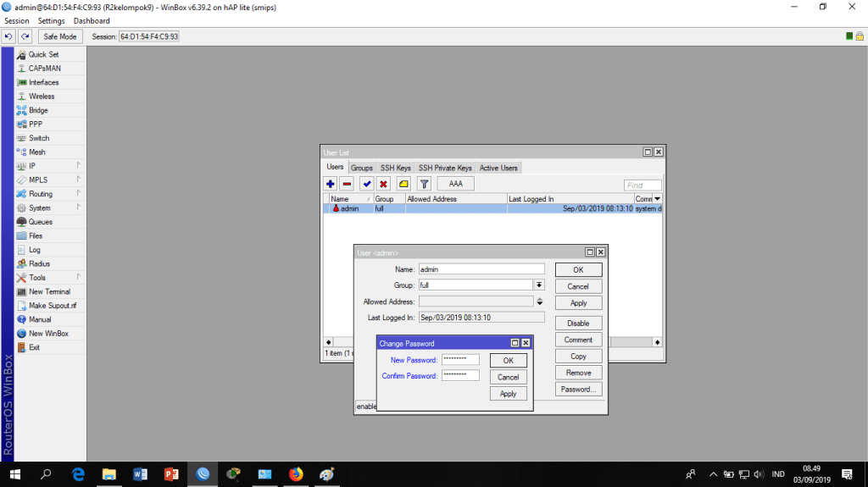The image size is (868, 487).
Task: Click the red cross Disable icon
Action: 383,184
